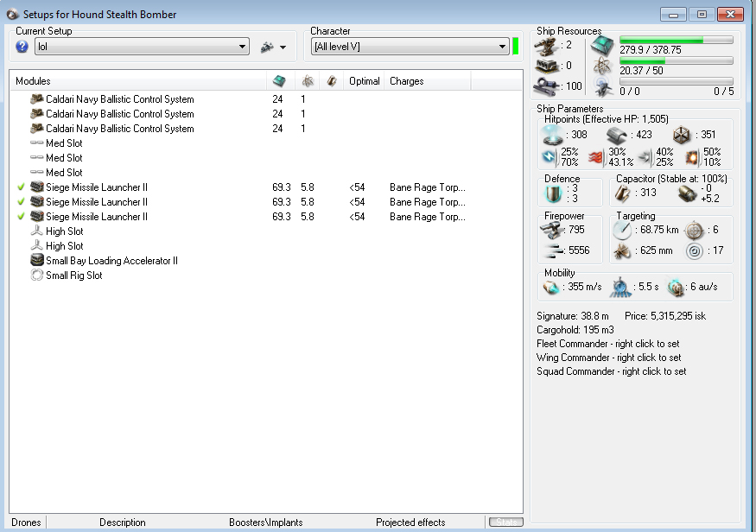Image resolution: width=756 pixels, height=532 pixels.
Task: Open the Description tab
Action: (123, 522)
